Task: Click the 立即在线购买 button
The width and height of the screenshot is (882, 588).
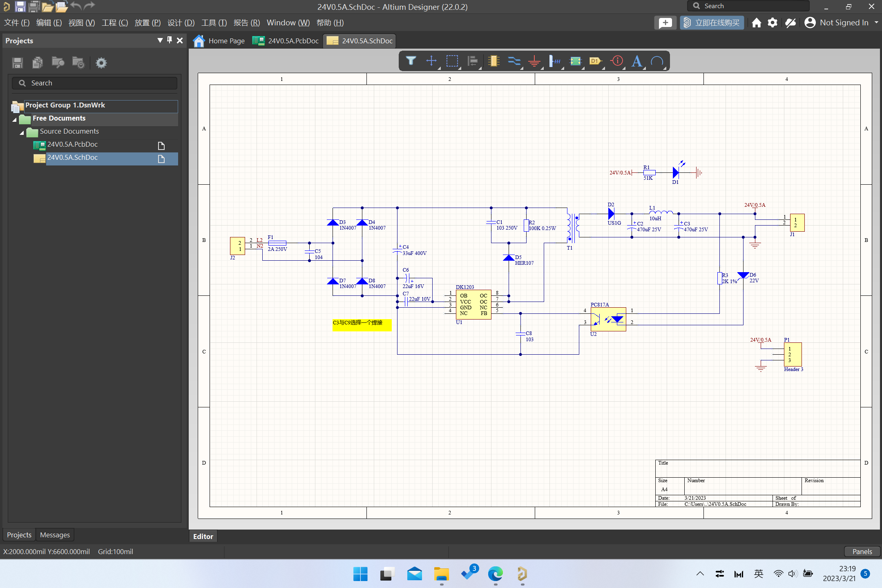Action: [712, 23]
